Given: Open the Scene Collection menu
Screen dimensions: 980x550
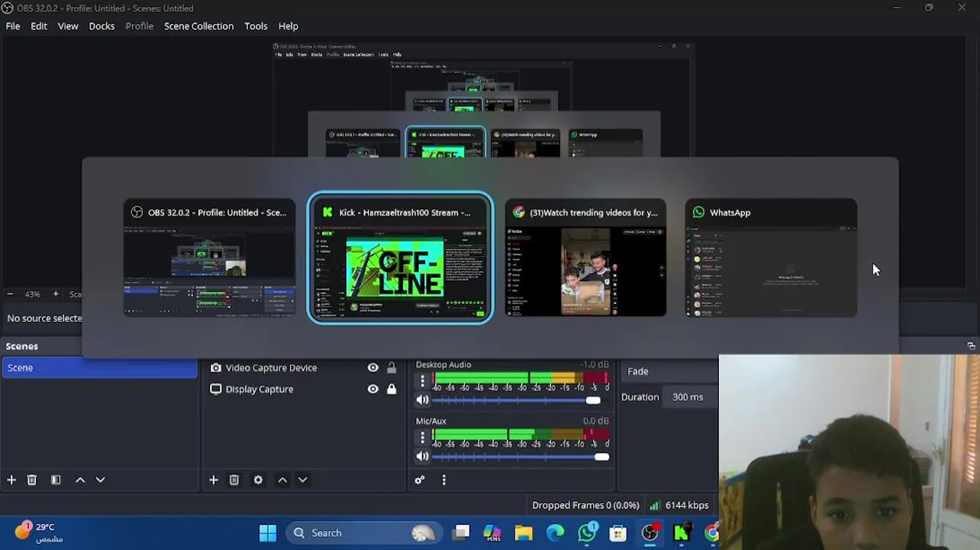Looking at the screenshot, I should 198,26.
